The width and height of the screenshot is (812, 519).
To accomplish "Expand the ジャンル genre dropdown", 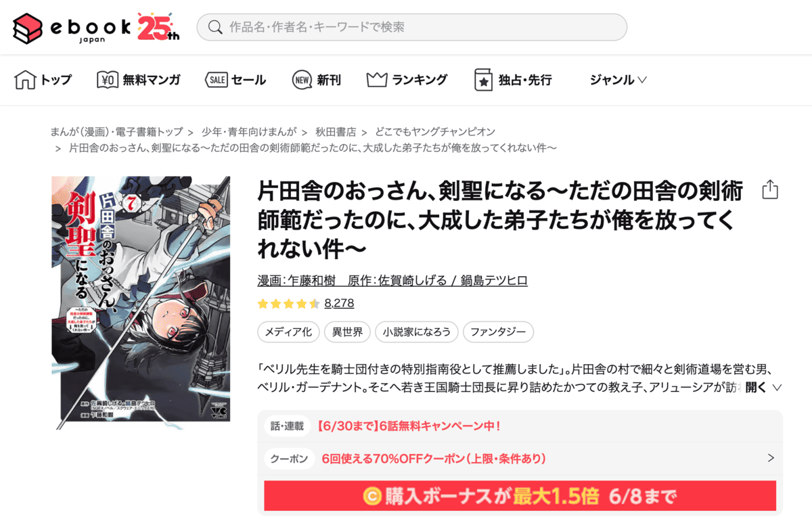I will pyautogui.click(x=618, y=80).
